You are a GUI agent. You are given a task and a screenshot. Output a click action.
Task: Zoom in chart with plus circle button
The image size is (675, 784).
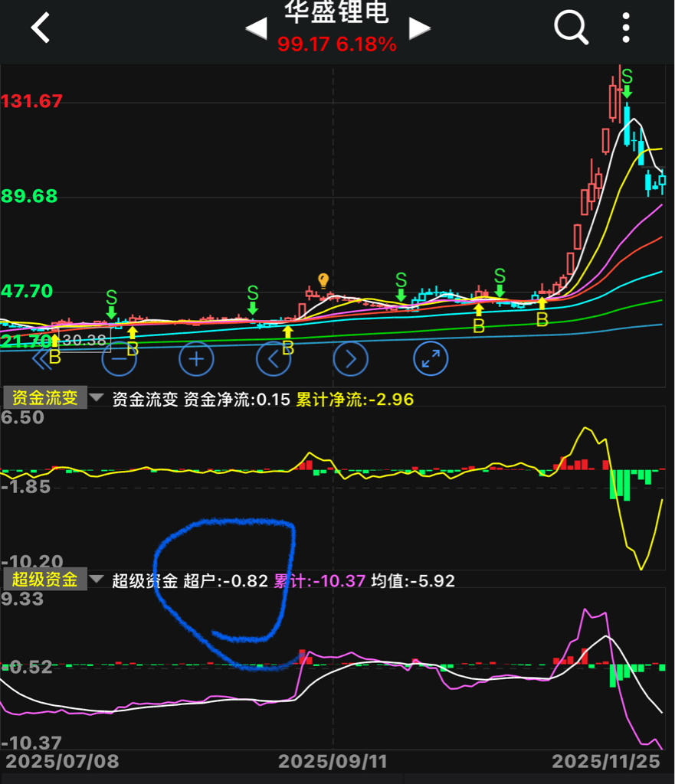click(x=196, y=359)
